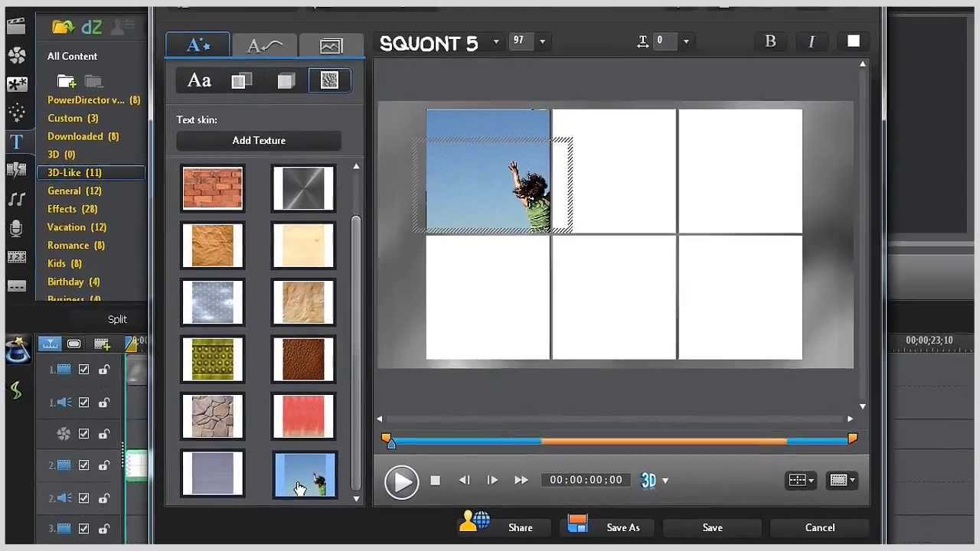Select the Vacation (12) category
This screenshot has height=551, width=980.
click(x=77, y=227)
